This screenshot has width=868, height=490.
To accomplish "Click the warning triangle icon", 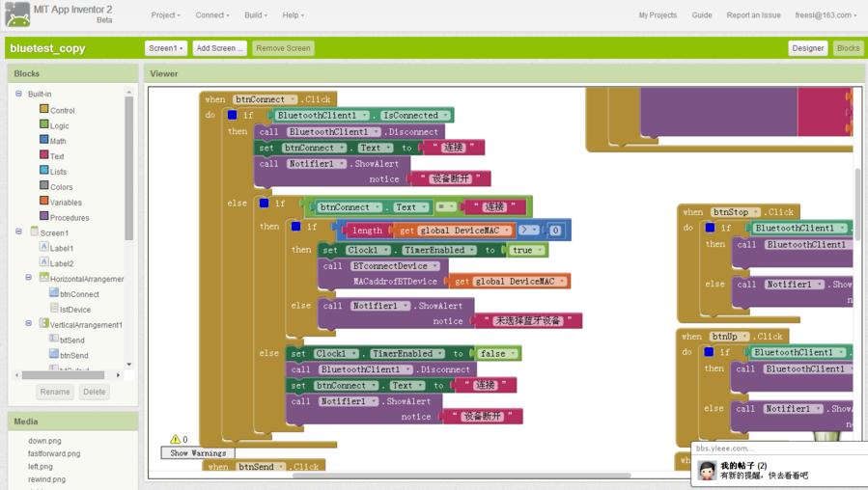I will click(x=175, y=439).
